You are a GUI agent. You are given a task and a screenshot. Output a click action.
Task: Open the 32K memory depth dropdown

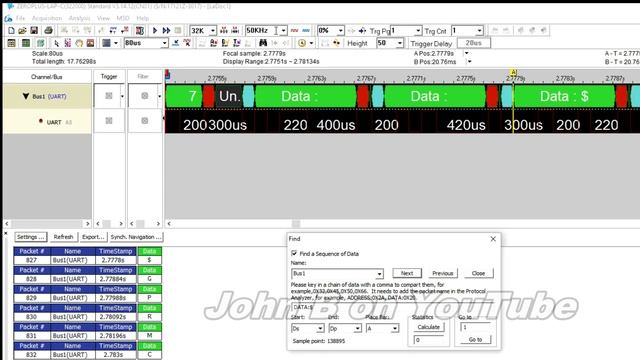[213, 31]
